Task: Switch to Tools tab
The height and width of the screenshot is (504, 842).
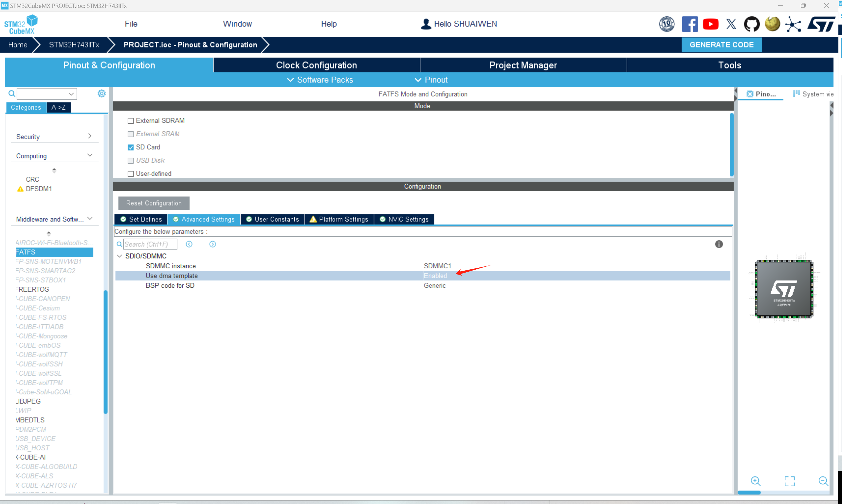Action: click(730, 65)
